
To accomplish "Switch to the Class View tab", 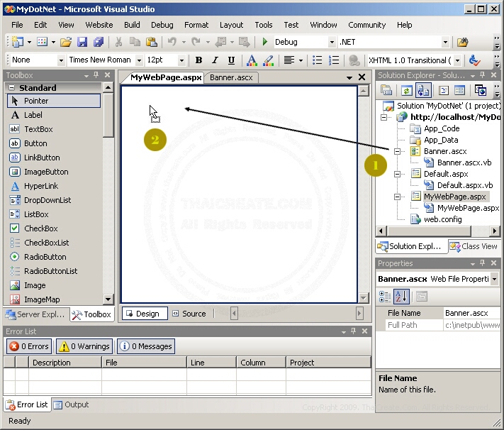I will click(x=474, y=246).
